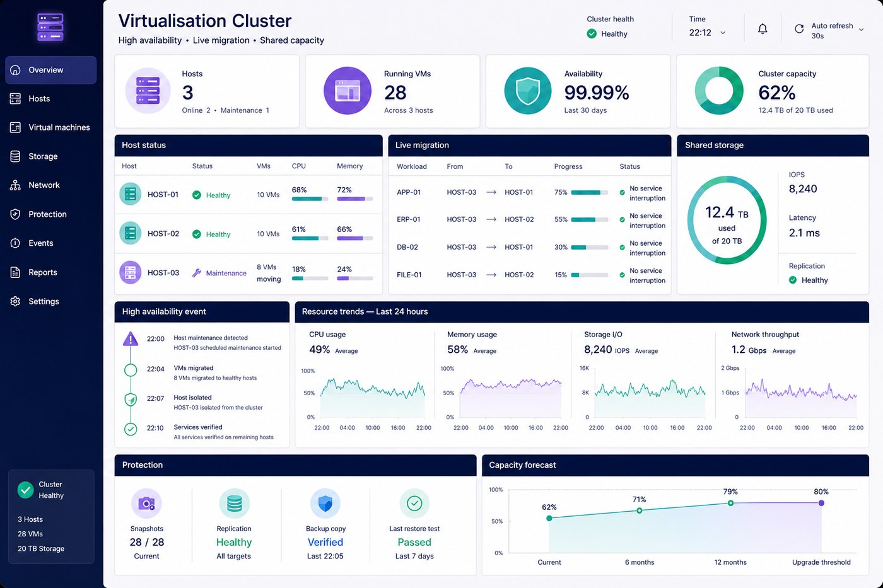Viewport: 883px width, 588px height.
Task: Click the Backup copy shield icon
Action: click(325, 504)
